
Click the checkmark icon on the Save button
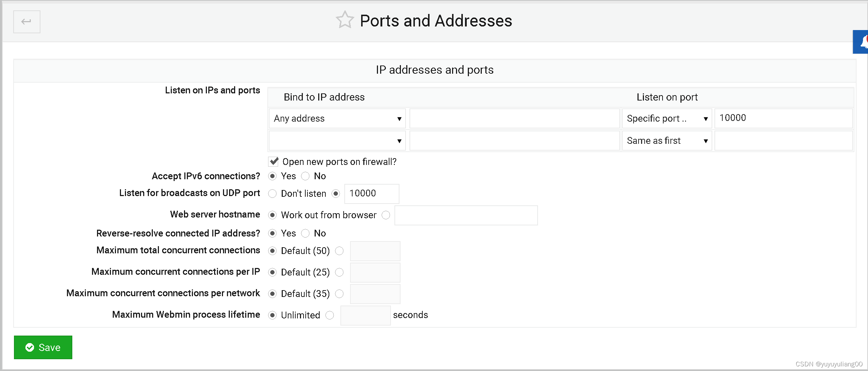tap(30, 347)
